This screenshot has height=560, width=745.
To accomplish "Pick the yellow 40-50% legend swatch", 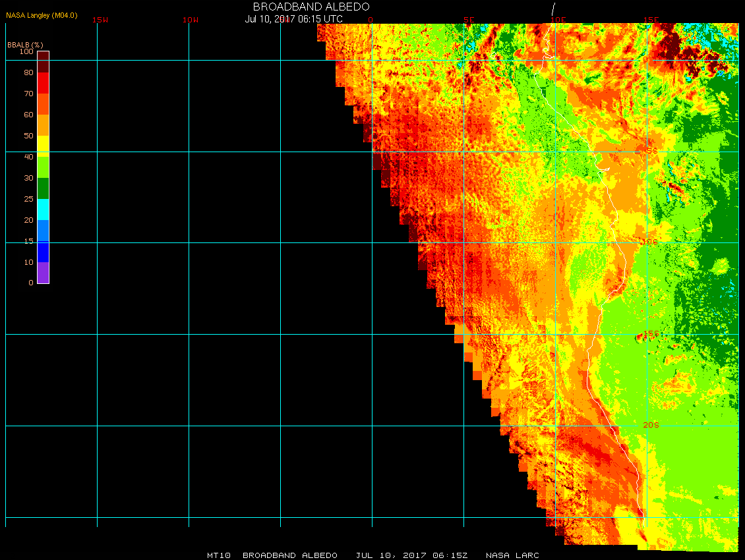I will [43, 146].
